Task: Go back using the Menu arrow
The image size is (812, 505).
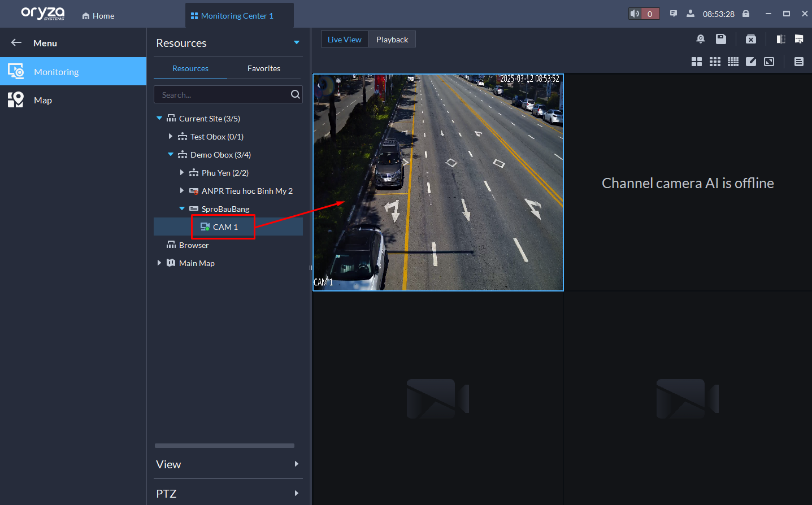Action: pyautogui.click(x=16, y=43)
